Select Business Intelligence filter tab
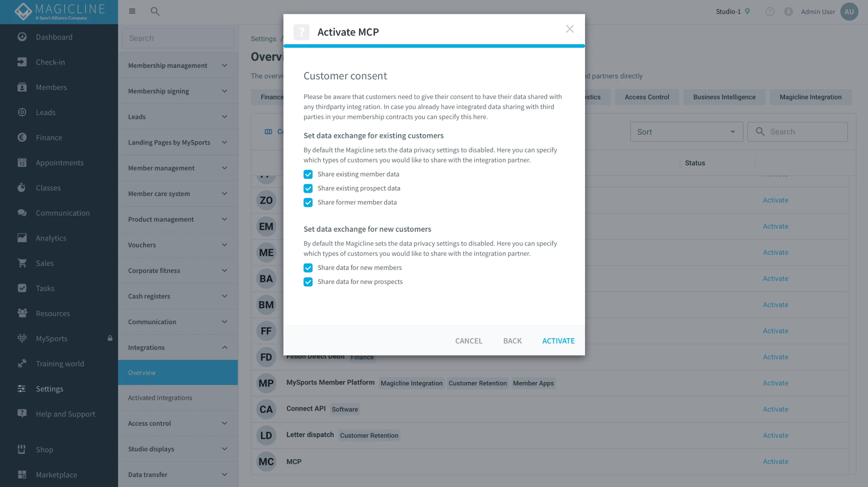868x487 pixels. point(724,97)
